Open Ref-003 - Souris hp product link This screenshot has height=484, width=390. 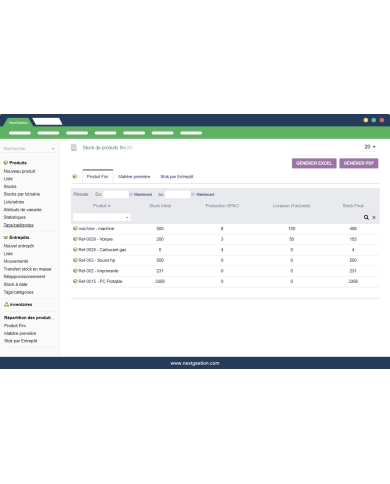tap(97, 260)
